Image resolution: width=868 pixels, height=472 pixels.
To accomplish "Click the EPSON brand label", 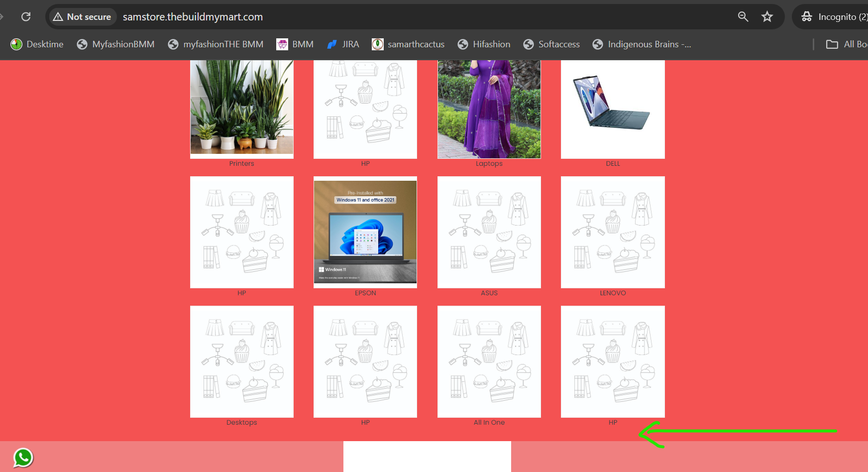I will (365, 293).
